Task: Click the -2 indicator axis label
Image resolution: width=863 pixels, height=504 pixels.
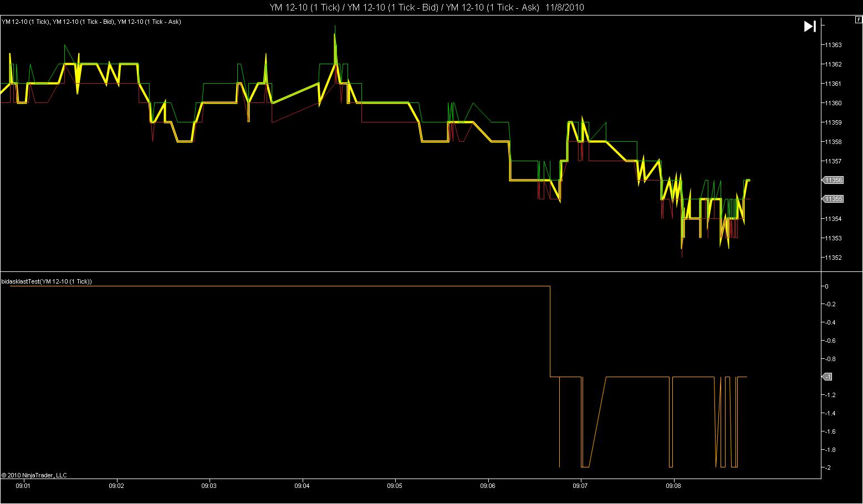Action: pos(828,468)
